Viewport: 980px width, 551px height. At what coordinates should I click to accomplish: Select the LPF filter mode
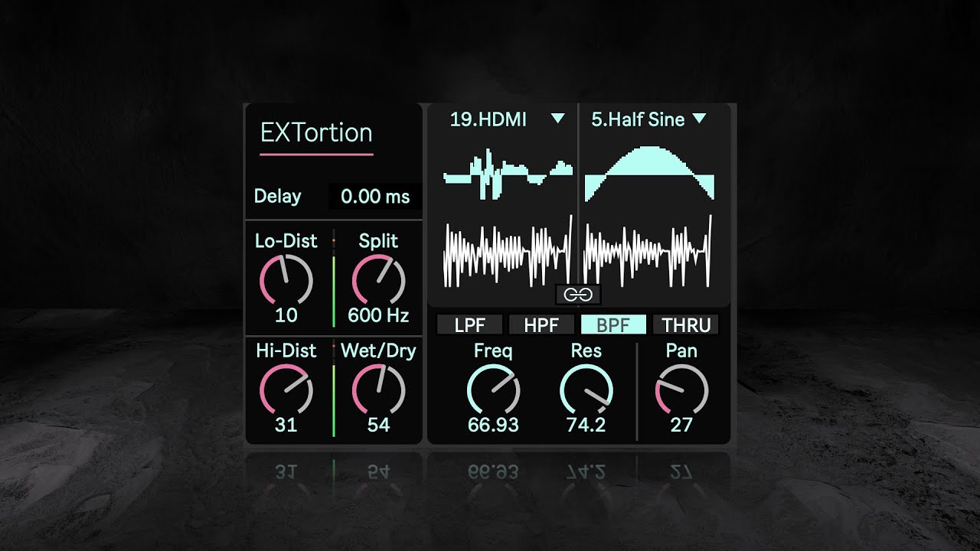[470, 324]
